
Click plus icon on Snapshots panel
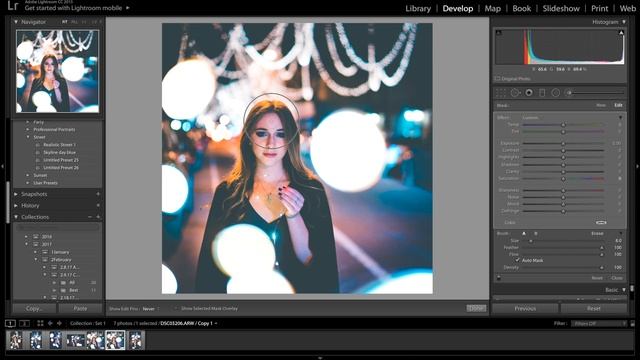click(98, 194)
